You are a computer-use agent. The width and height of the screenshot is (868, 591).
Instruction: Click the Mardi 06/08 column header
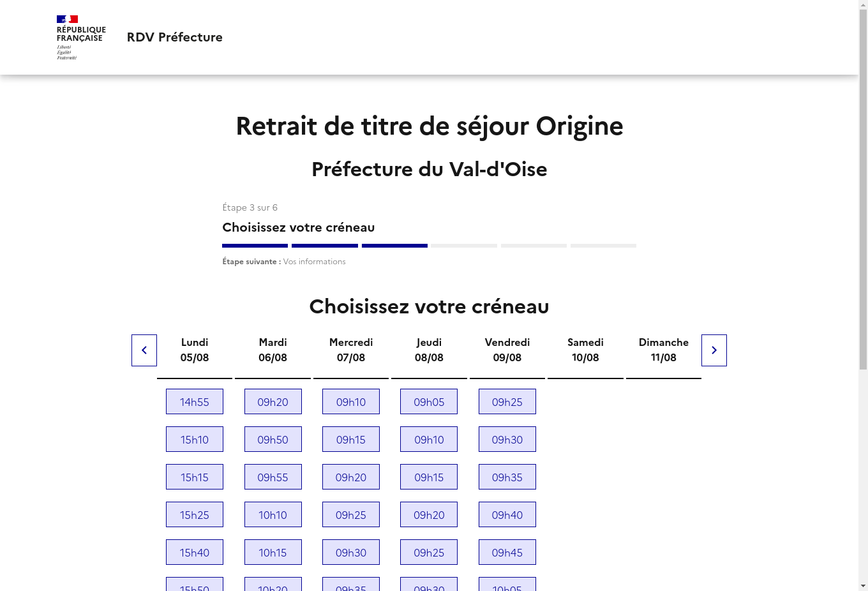pos(273,350)
